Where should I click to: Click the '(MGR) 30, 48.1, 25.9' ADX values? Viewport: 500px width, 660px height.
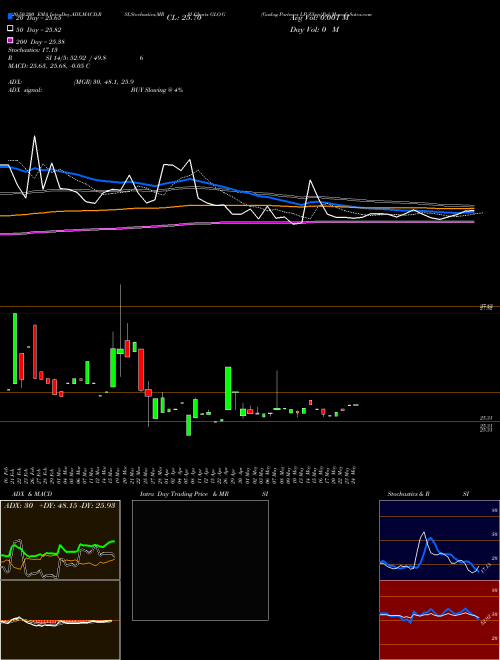pos(104,82)
